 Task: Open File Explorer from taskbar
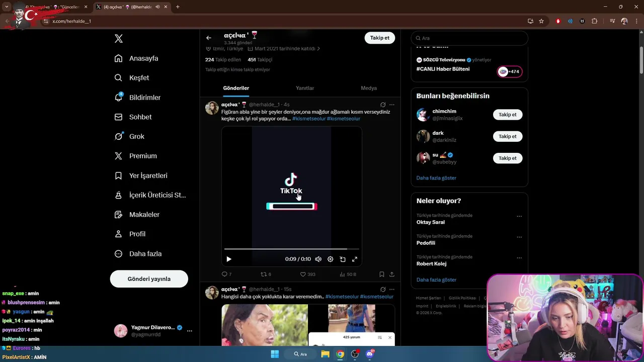pos(325,354)
